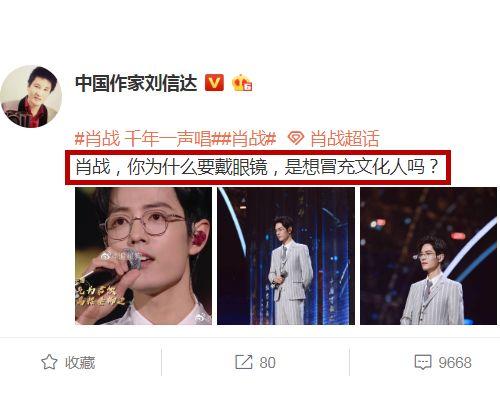View the full-body striped suit stage photo
The width and height of the screenshot is (500, 400).
286,256
